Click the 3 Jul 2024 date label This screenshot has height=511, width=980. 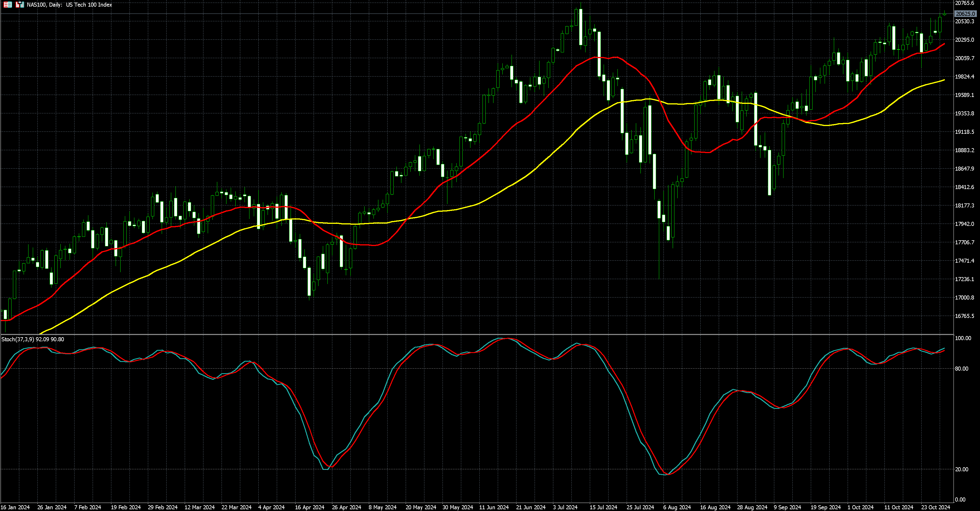[x=565, y=507]
